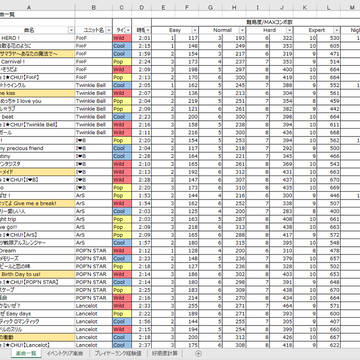Click the yellow Pop cell in Carnival! row

click(122, 62)
